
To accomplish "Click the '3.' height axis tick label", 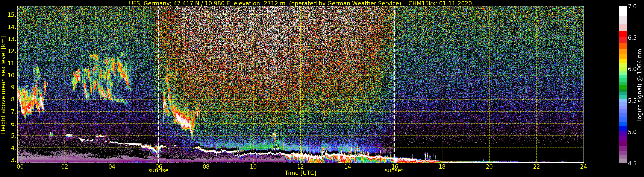I will tap(13, 160).
